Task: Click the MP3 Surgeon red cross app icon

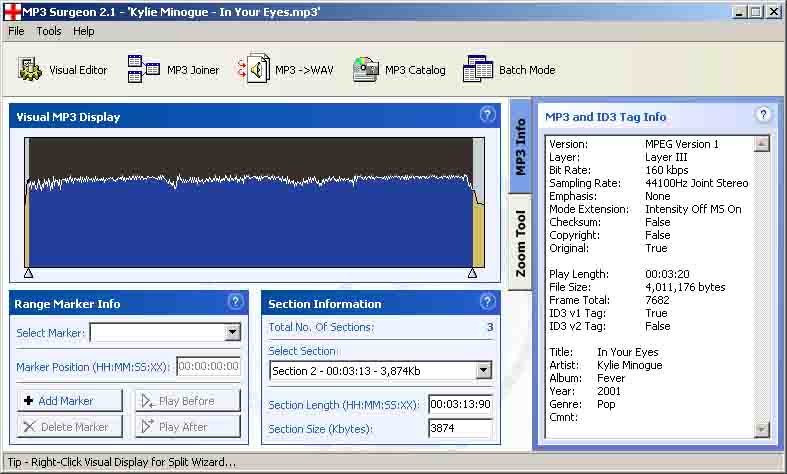Action: tap(12, 11)
